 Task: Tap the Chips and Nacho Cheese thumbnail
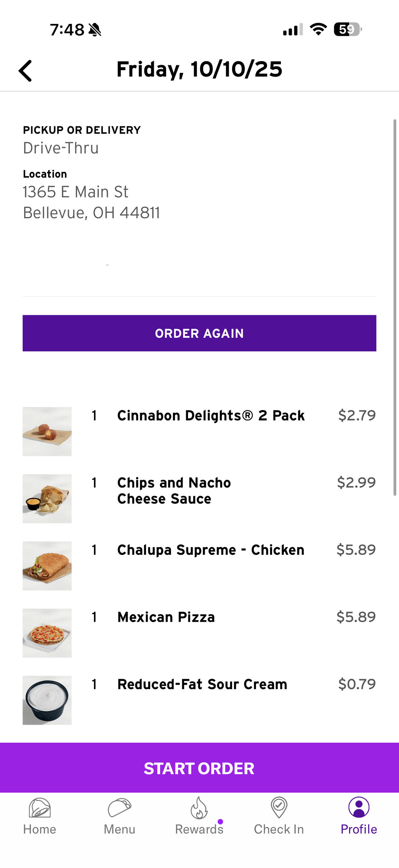47,499
